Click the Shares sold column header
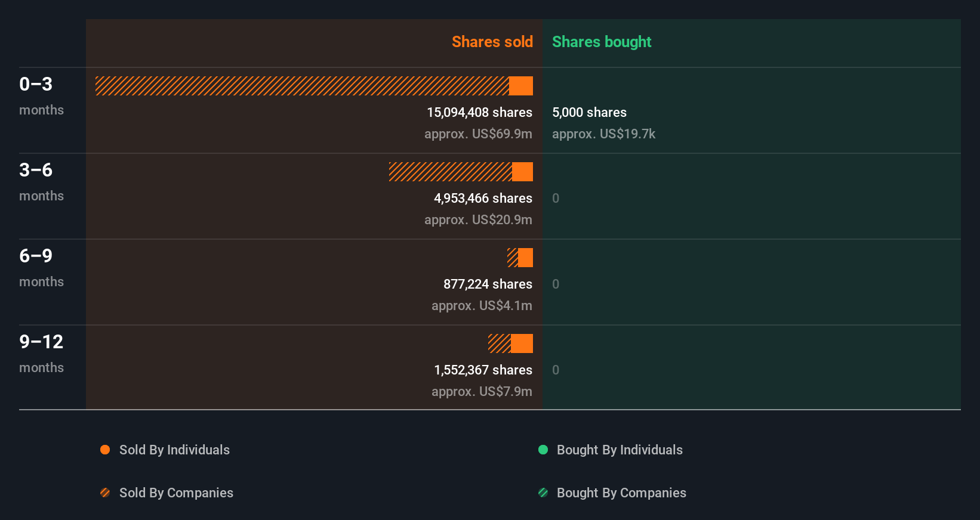Image resolution: width=980 pixels, height=520 pixels. pos(492,42)
